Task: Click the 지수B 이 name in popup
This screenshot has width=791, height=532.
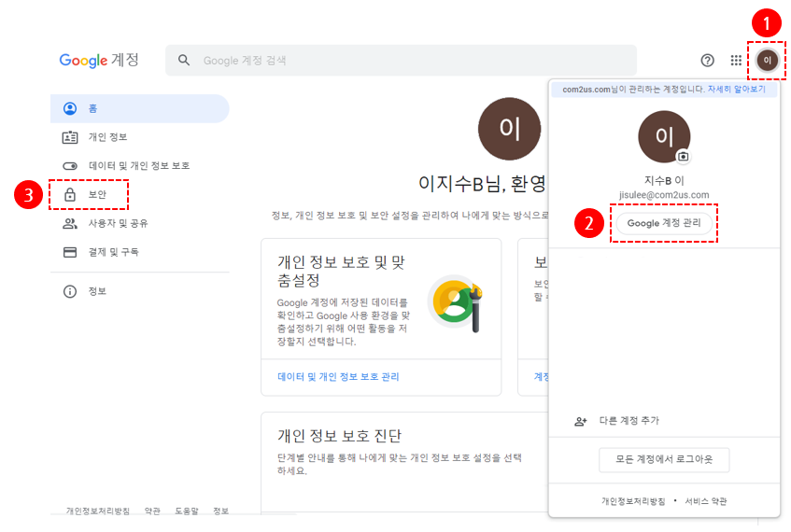Action: pyautogui.click(x=664, y=180)
